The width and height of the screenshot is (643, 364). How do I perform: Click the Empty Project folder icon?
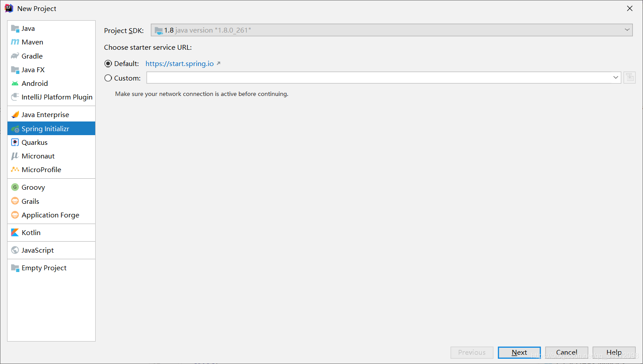(x=15, y=268)
